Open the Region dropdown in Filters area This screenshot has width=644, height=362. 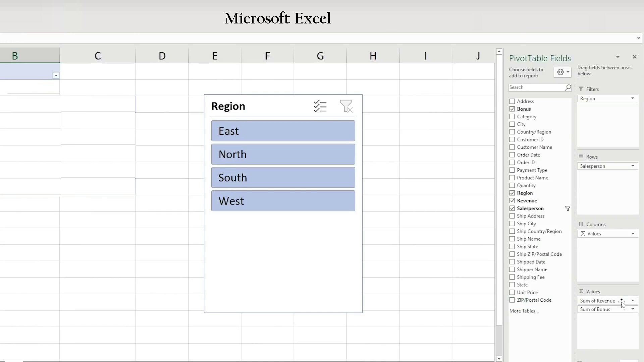click(633, 99)
